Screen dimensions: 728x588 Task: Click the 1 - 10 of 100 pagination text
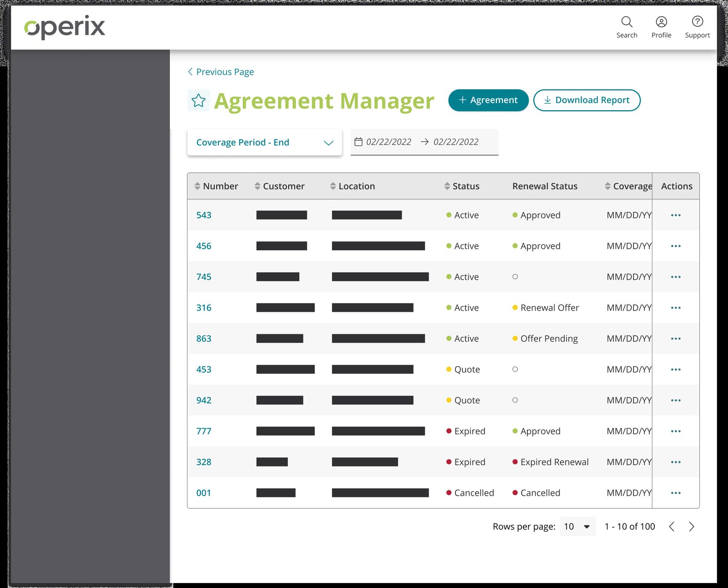630,527
